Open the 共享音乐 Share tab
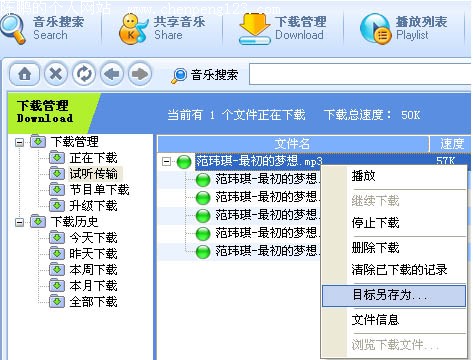 [x=162, y=29]
